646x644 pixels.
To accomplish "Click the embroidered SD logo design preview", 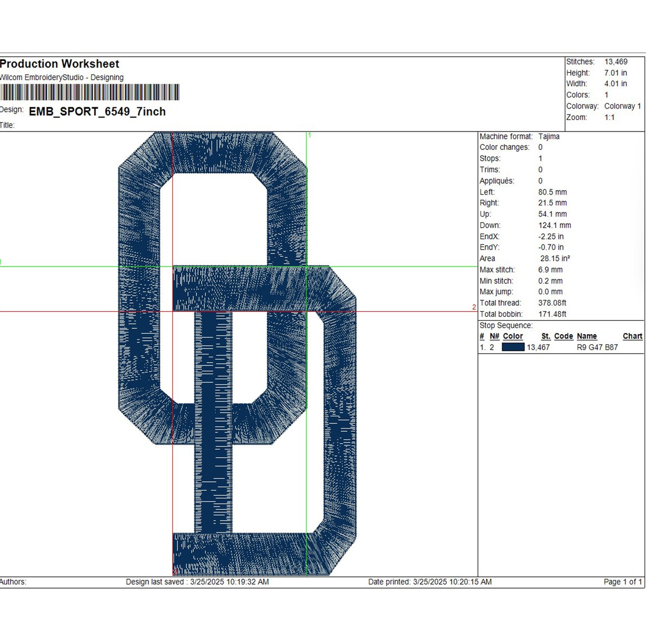I will (237, 354).
